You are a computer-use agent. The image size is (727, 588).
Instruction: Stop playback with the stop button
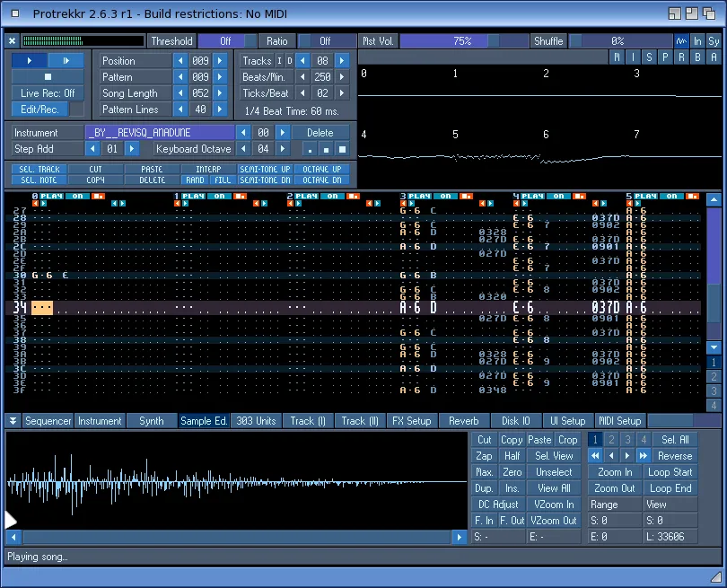(48, 77)
